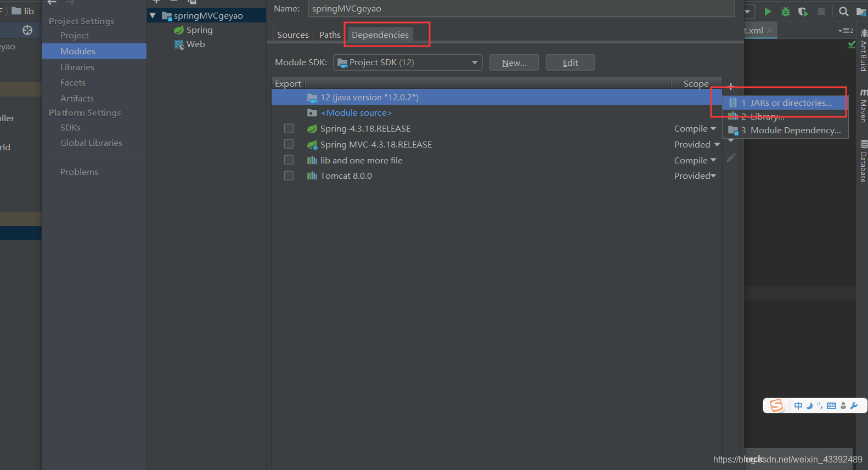Switch to the Dependencies tab
This screenshot has height=470, width=868.
point(380,35)
